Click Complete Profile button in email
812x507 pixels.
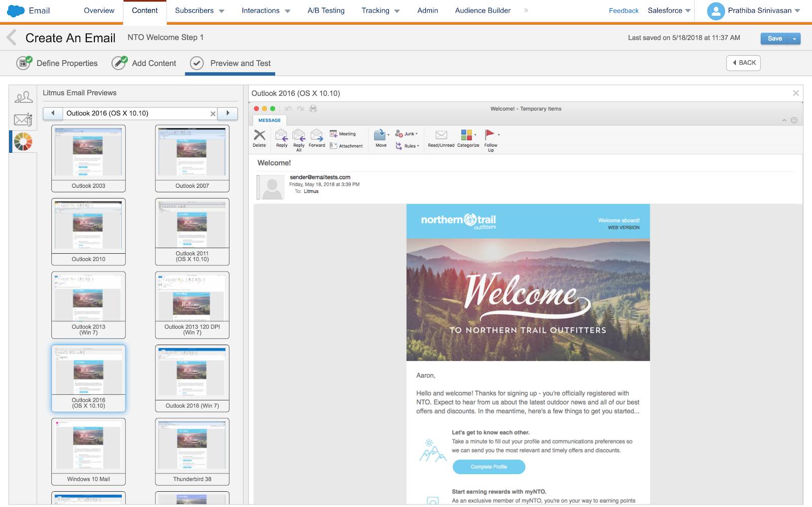coord(489,467)
